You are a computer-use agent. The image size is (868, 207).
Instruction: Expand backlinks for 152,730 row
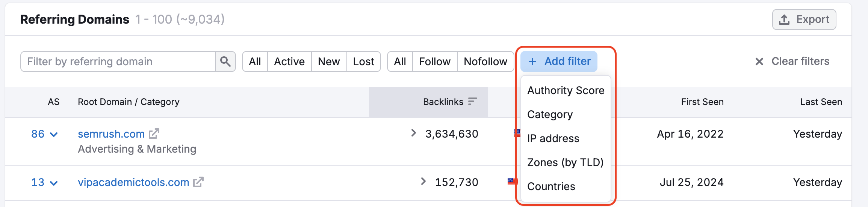pyautogui.click(x=423, y=181)
